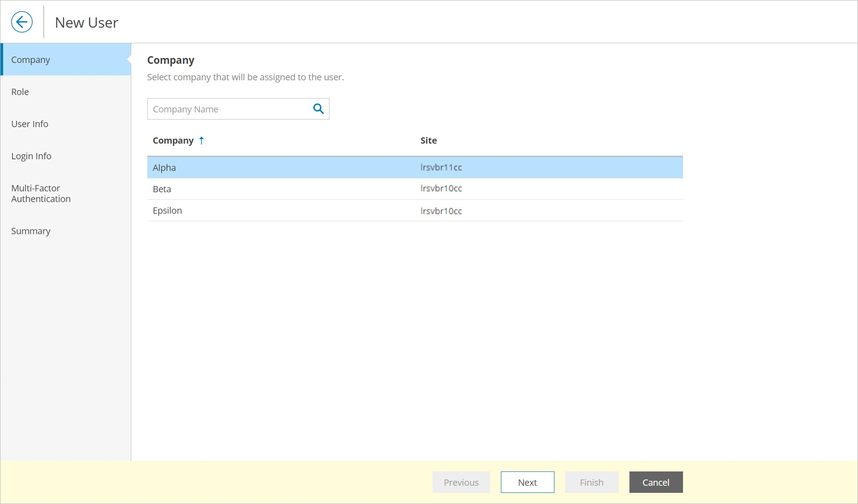The height and width of the screenshot is (504, 858).
Task: Click the Previous button
Action: coord(461,482)
